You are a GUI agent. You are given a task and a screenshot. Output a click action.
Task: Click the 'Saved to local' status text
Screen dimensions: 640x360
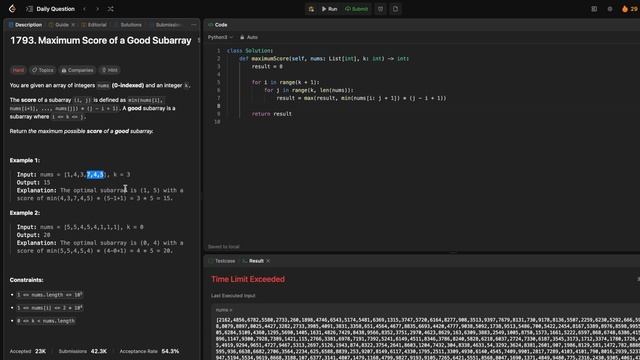(x=224, y=247)
